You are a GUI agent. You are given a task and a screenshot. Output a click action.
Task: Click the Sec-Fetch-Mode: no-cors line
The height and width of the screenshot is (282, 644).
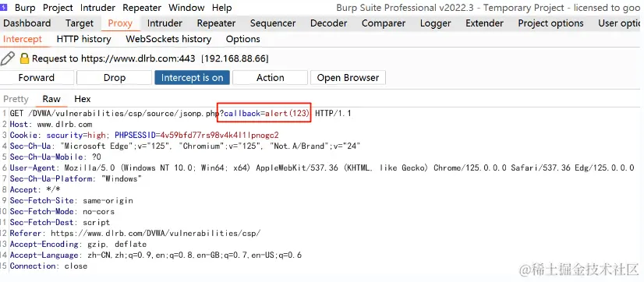[x=62, y=211]
